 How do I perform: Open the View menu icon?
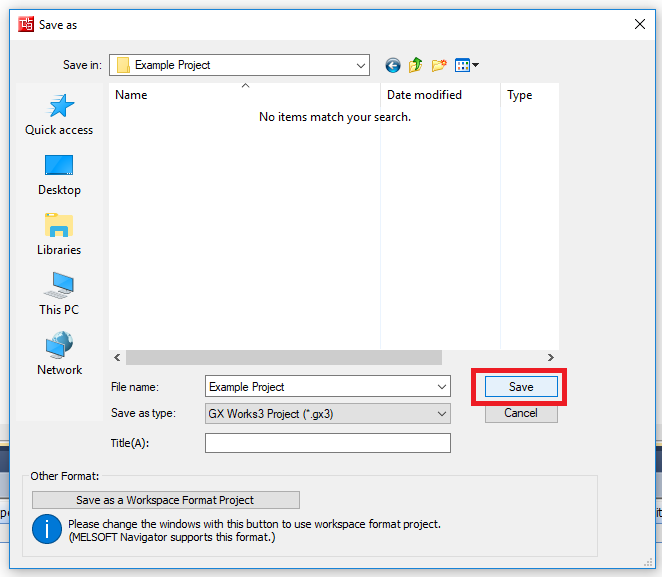click(x=466, y=65)
